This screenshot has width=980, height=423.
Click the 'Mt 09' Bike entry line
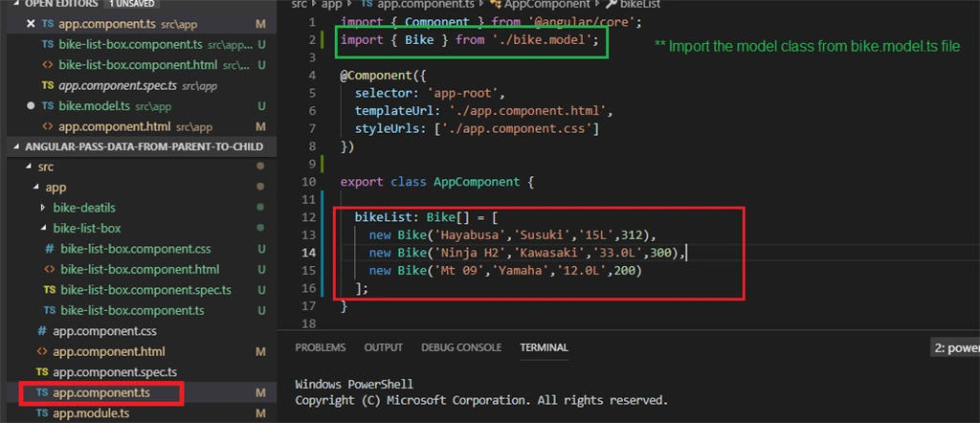[505, 271]
